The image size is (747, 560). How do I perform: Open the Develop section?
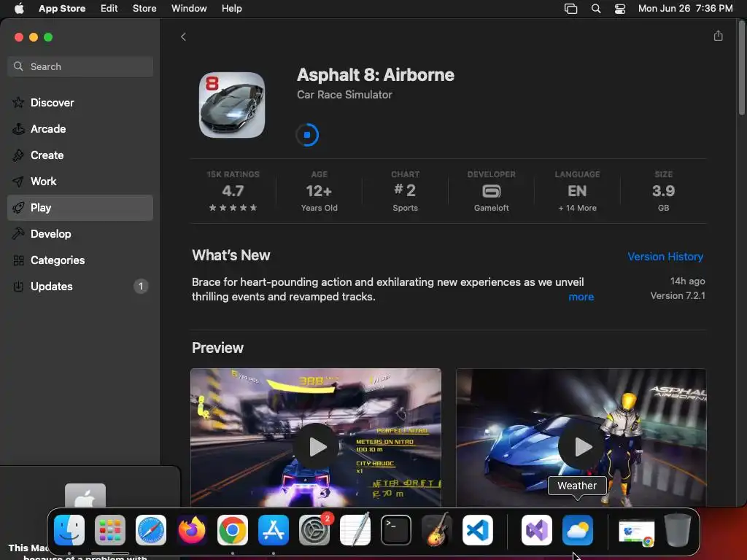pos(80,234)
